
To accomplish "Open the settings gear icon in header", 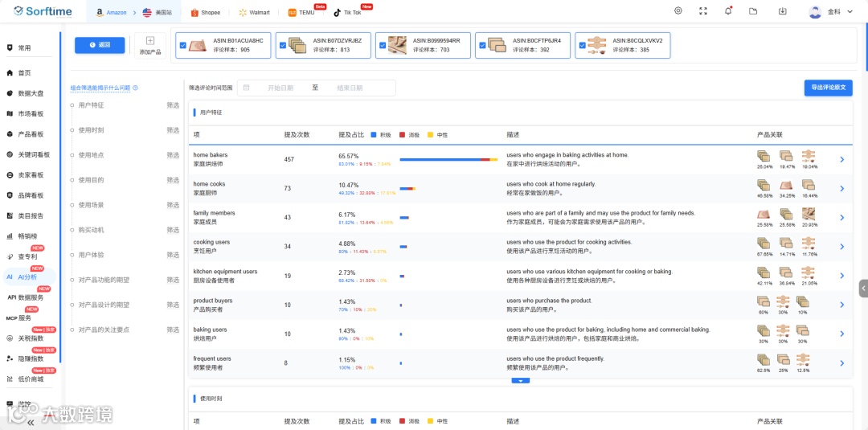I will click(678, 11).
